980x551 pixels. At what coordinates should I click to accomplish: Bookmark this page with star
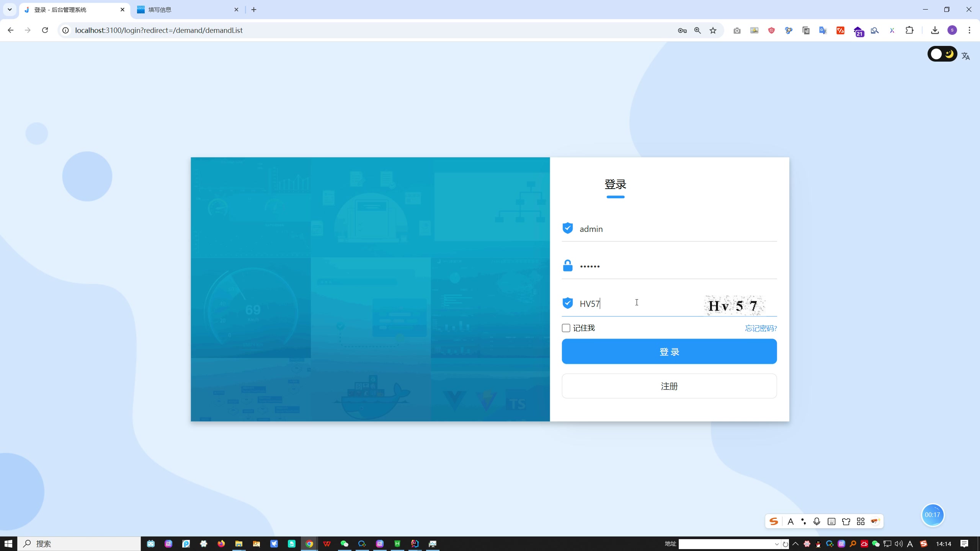[x=713, y=30]
